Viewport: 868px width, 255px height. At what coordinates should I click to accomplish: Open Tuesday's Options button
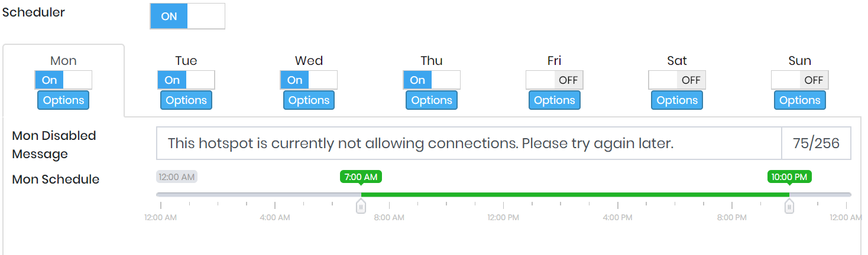pyautogui.click(x=186, y=100)
